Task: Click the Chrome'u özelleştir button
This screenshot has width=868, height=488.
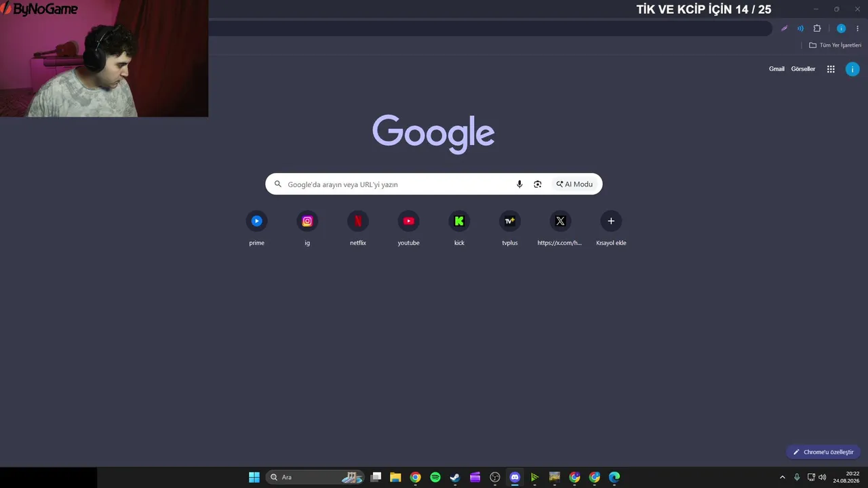Action: [x=823, y=452]
